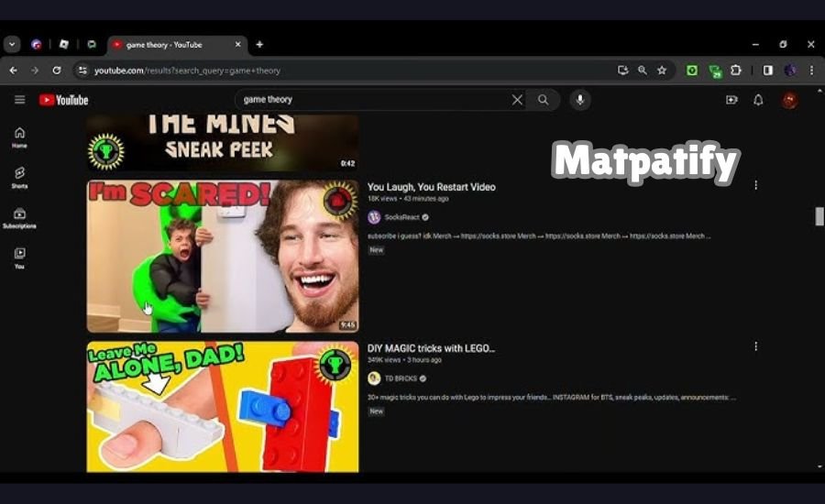The width and height of the screenshot is (825, 504).
Task: Open options menu for You Laugh video
Action: (756, 185)
